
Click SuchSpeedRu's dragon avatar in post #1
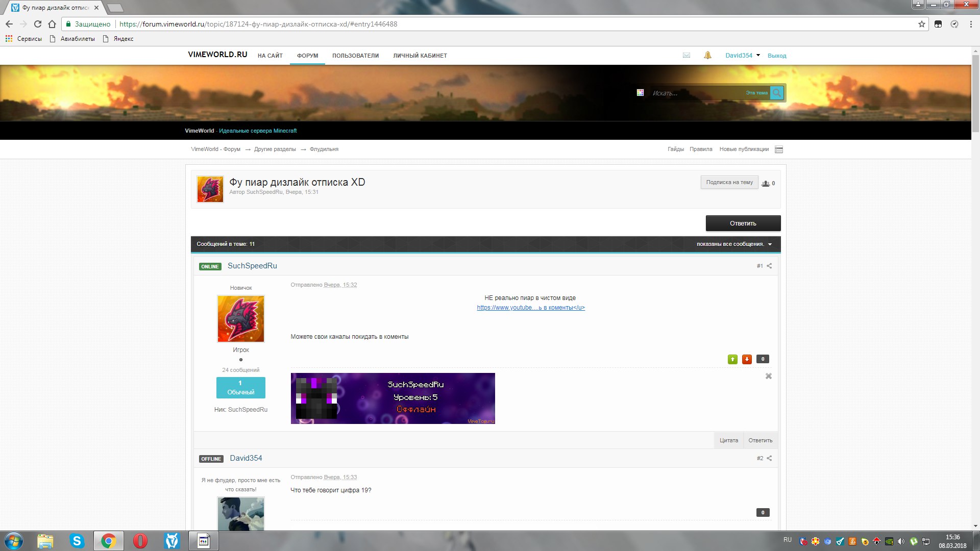240,319
